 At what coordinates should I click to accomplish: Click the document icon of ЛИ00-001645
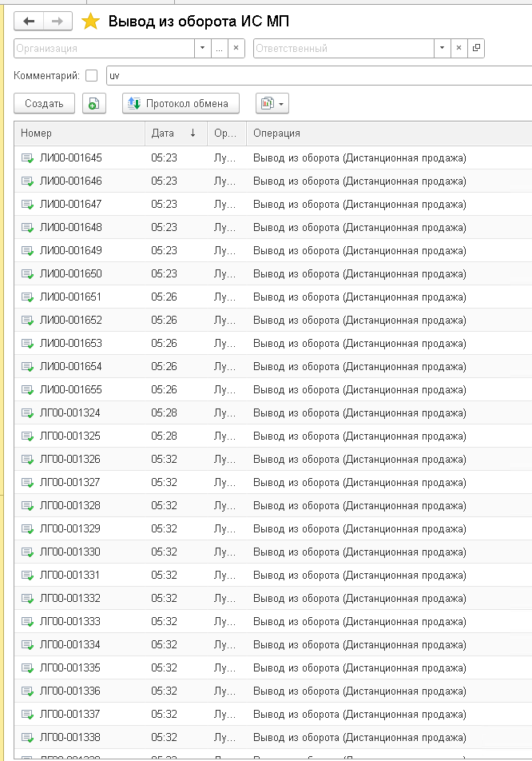pyautogui.click(x=28, y=158)
